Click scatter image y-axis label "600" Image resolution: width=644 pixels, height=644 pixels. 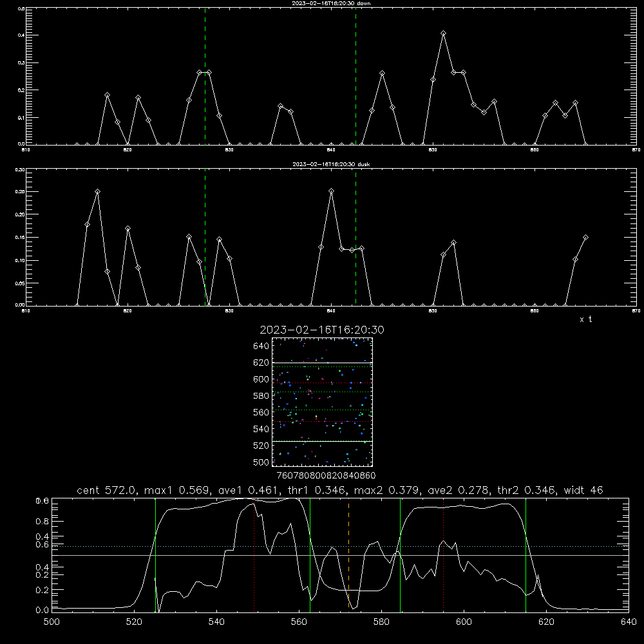(x=261, y=379)
